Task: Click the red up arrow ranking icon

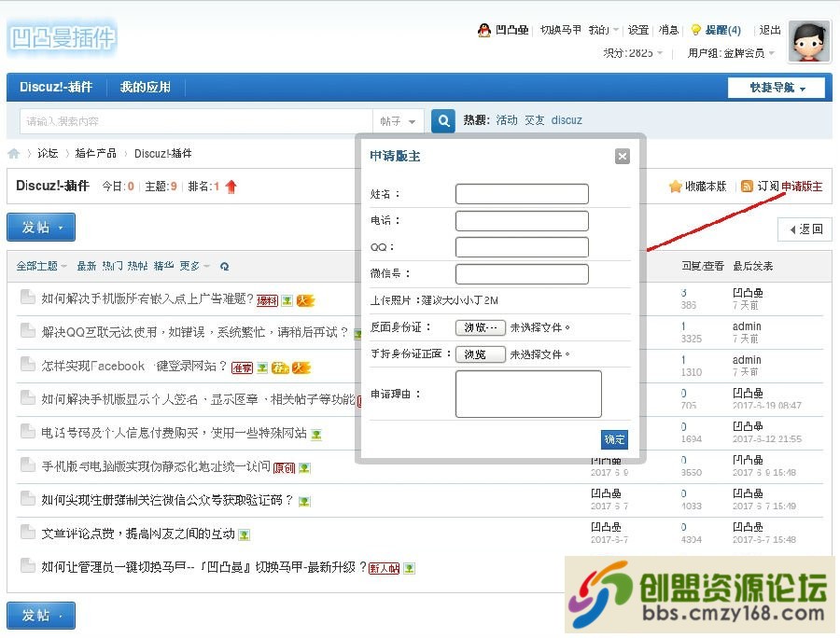Action: [x=231, y=187]
